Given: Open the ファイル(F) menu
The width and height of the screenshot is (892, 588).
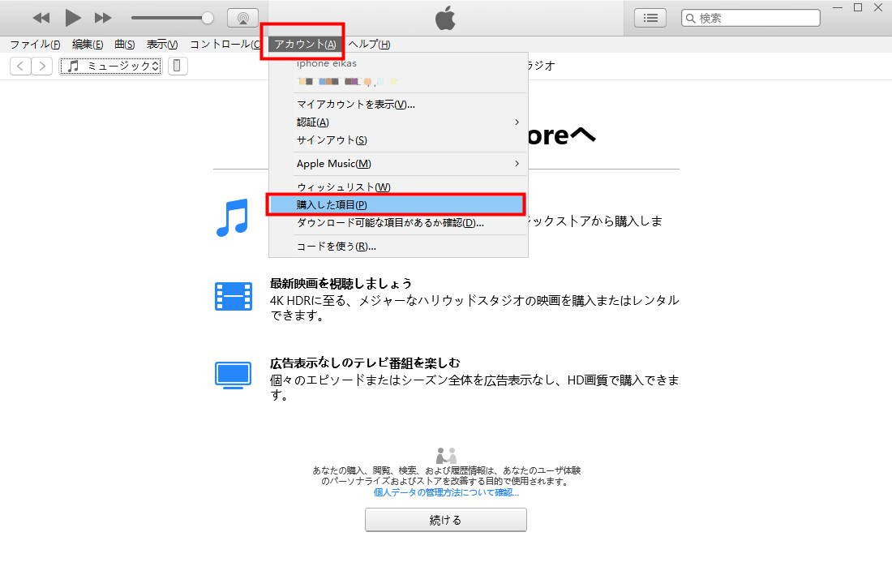Looking at the screenshot, I should click(35, 45).
